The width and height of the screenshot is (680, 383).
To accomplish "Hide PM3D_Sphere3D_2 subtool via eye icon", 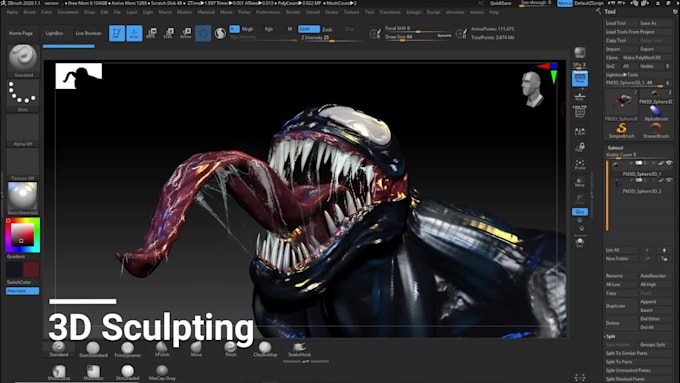I will pyautogui.click(x=669, y=180).
